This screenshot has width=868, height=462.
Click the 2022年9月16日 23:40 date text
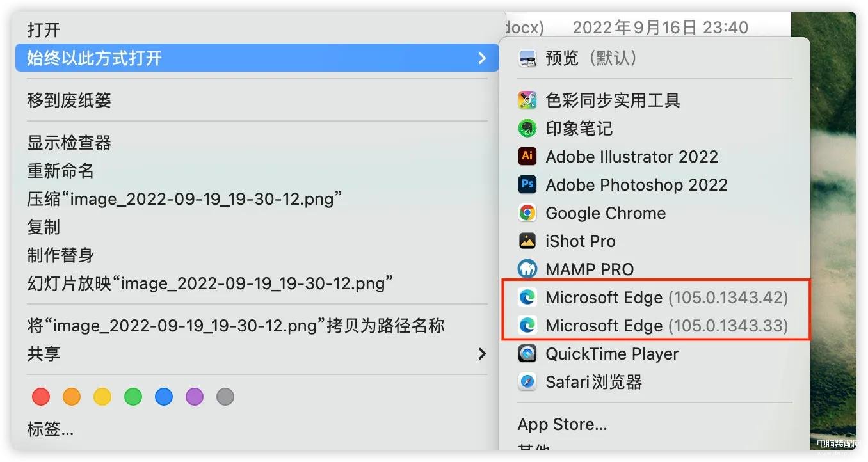point(661,28)
